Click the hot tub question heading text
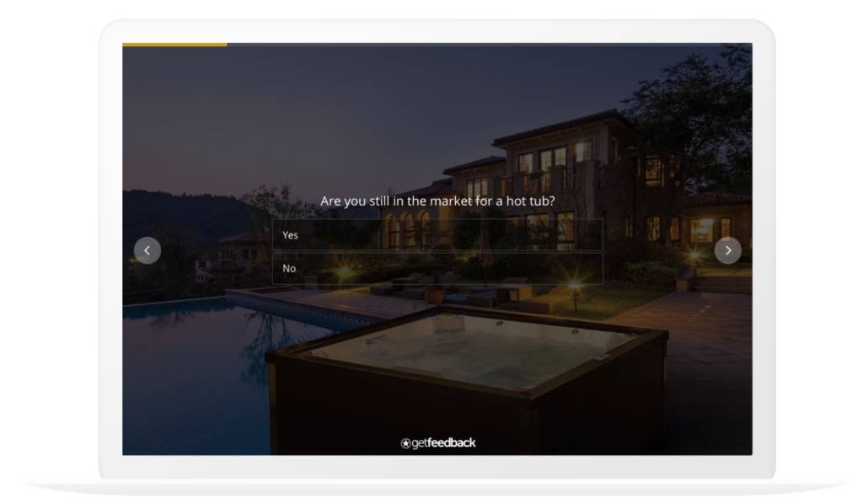 437,201
